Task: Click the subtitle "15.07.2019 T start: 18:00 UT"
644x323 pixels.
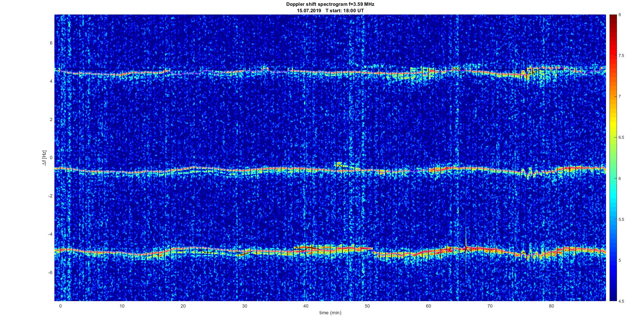Action: [330, 11]
